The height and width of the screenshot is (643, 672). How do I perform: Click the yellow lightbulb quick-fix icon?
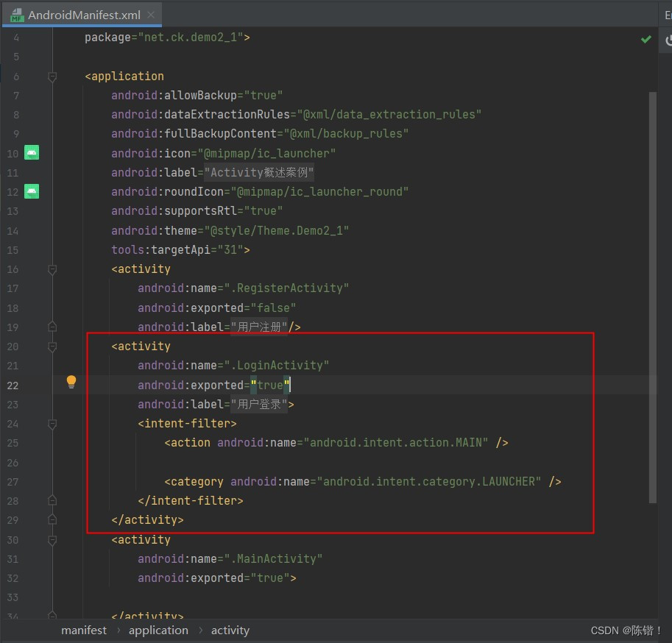click(71, 381)
